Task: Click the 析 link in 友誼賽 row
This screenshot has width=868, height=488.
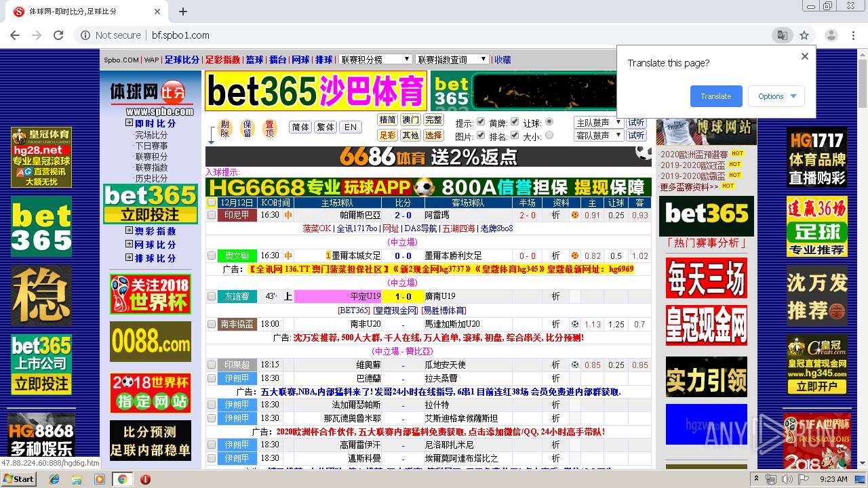Action: (555, 296)
